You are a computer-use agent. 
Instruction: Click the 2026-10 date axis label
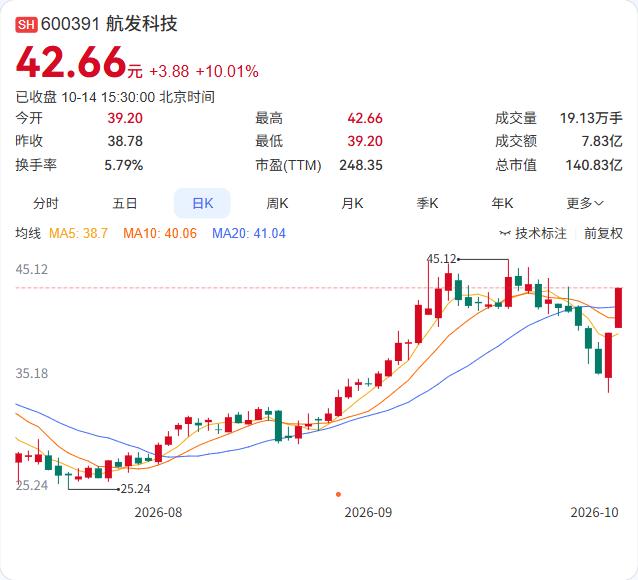point(594,512)
